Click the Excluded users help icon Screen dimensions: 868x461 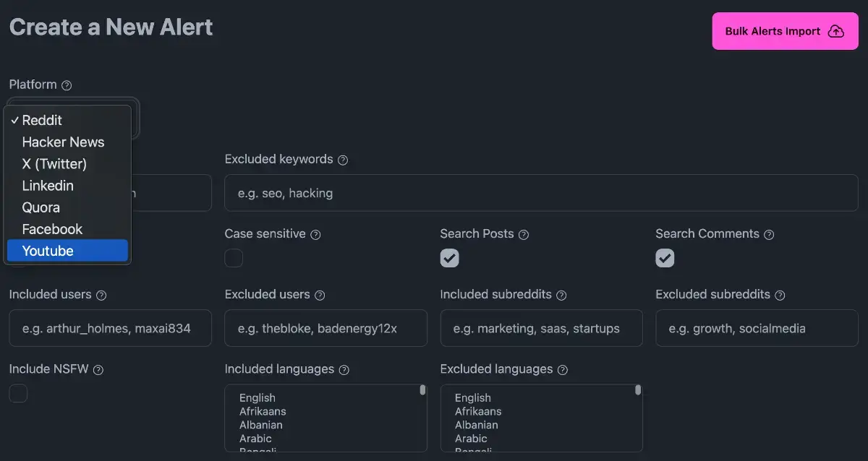point(320,296)
